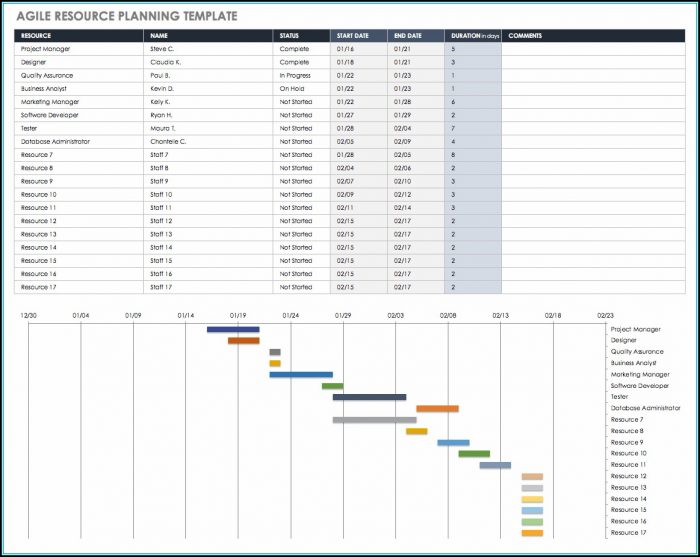This screenshot has width=700, height=557.
Task: Click the Marketing Manager resource cell
Action: [x=79, y=102]
